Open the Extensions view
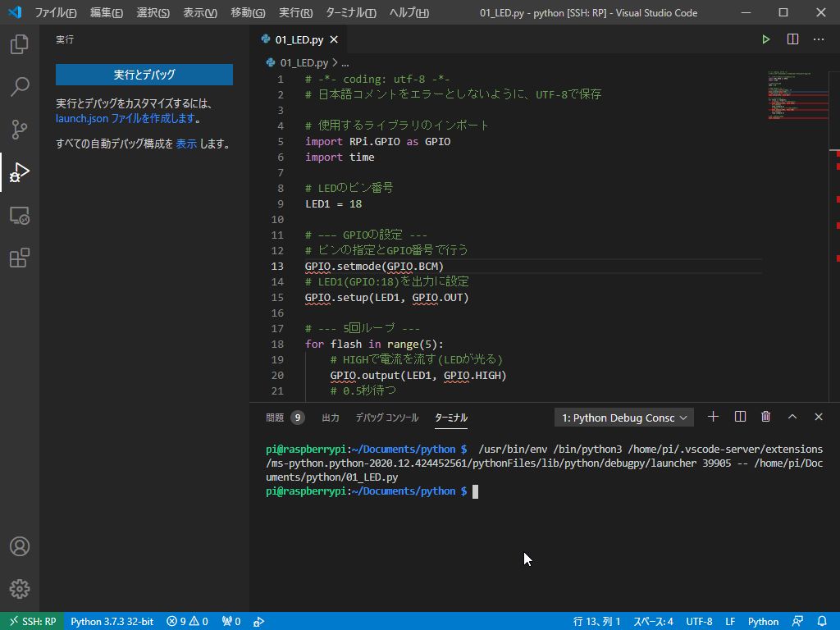The height and width of the screenshot is (630, 840). (x=18, y=257)
